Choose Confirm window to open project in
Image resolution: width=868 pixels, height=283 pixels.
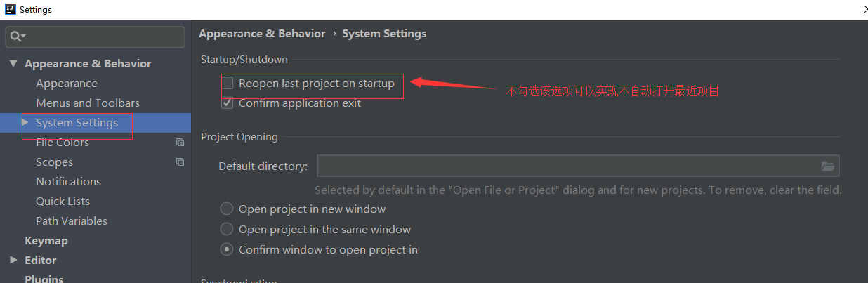tap(227, 249)
